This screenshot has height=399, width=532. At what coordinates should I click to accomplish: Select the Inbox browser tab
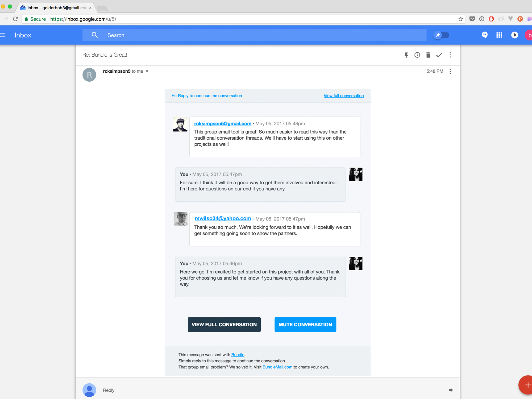coord(56,8)
